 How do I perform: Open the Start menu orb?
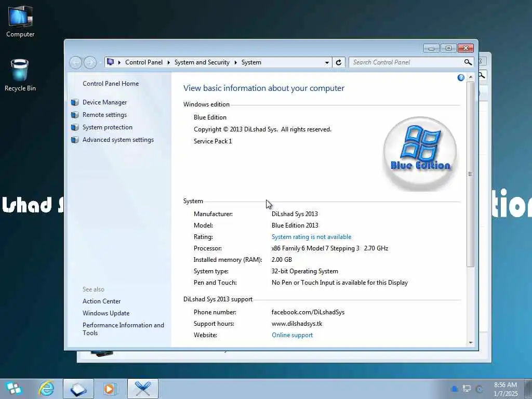click(14, 389)
